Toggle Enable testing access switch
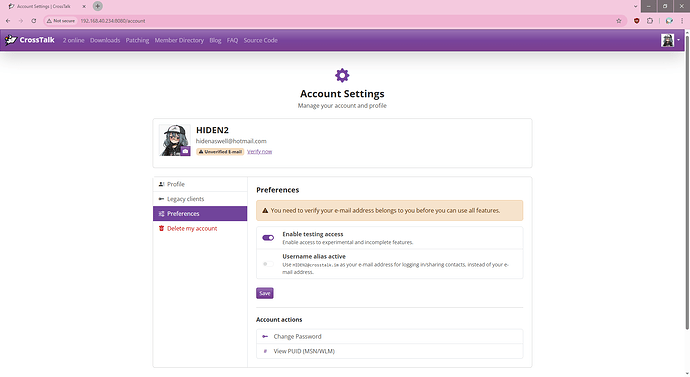The width and height of the screenshot is (690, 377). (268, 238)
